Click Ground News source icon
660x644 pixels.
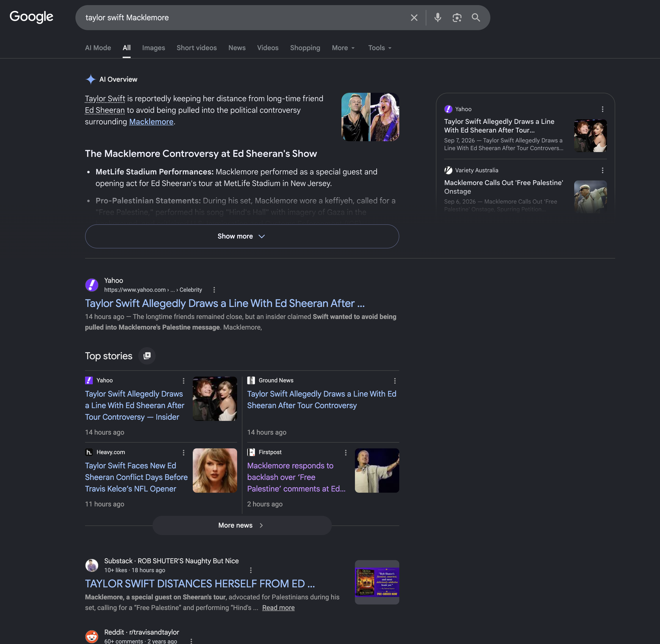click(x=251, y=381)
